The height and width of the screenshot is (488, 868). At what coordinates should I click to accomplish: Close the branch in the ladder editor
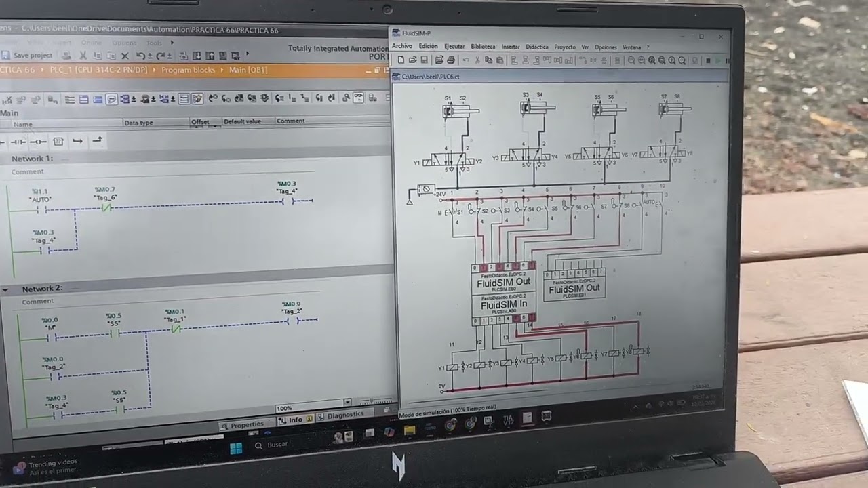tap(98, 140)
